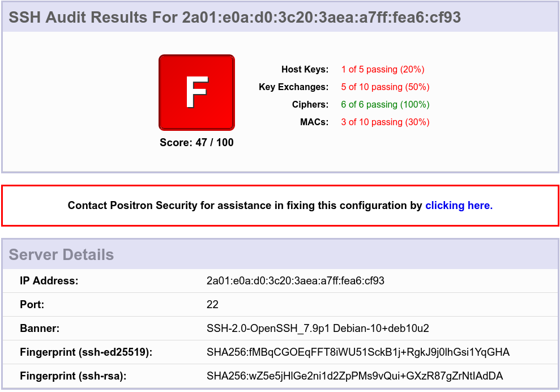Click the SSH Audit Results heading
The width and height of the screenshot is (560, 392).
(235, 18)
